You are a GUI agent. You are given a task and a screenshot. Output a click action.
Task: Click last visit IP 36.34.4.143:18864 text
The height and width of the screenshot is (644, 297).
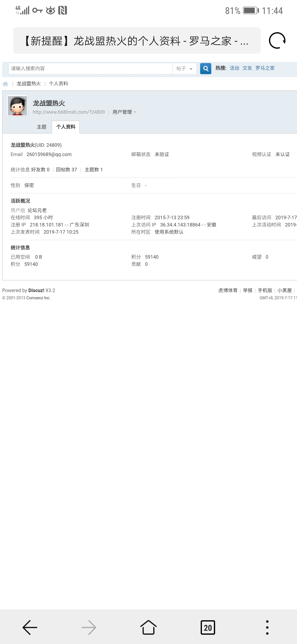(x=180, y=225)
